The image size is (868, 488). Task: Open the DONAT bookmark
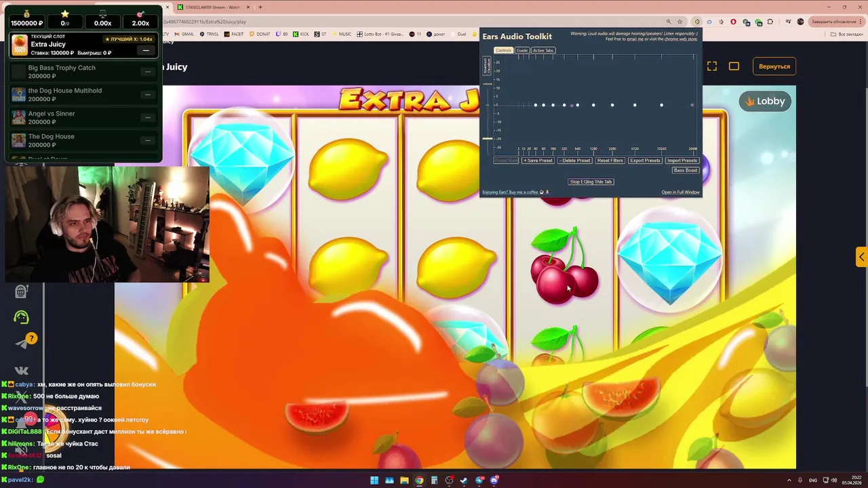point(260,34)
